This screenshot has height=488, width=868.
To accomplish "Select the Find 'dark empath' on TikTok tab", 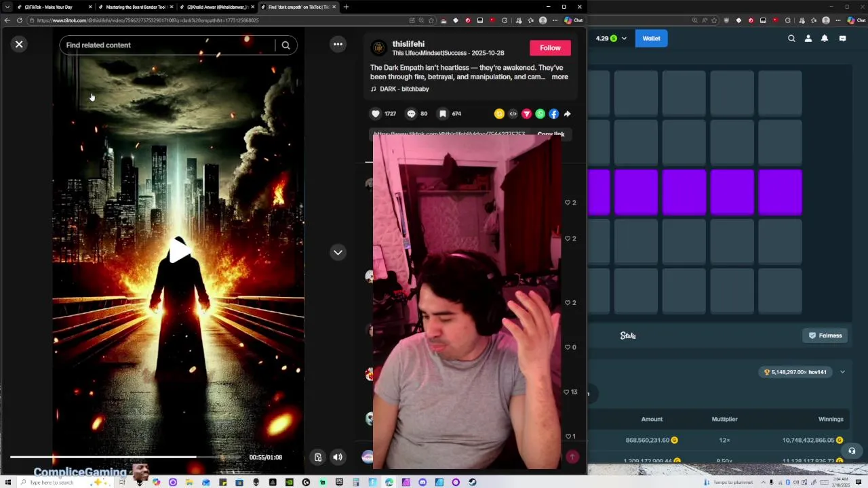I will (298, 7).
